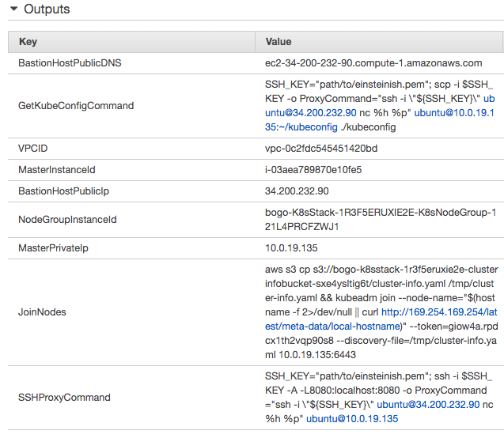Select the MasterInstanceId key

coord(57,169)
